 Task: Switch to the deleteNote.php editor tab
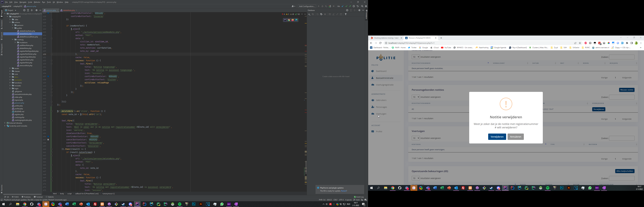(69, 10)
